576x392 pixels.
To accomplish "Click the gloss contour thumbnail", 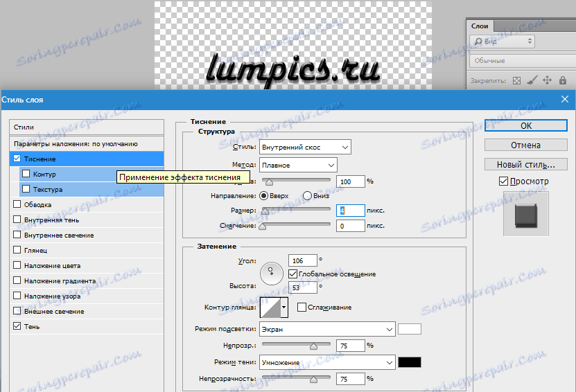I will coord(270,308).
